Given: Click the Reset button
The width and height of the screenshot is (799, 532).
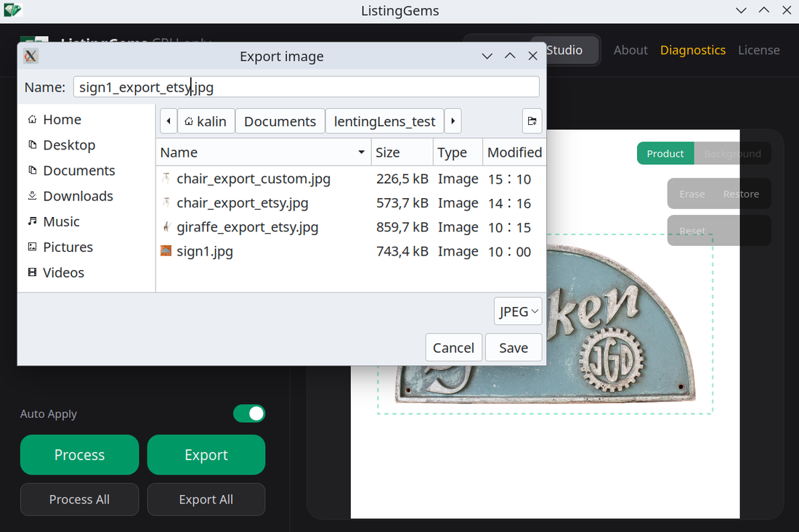Looking at the screenshot, I should pos(691,231).
